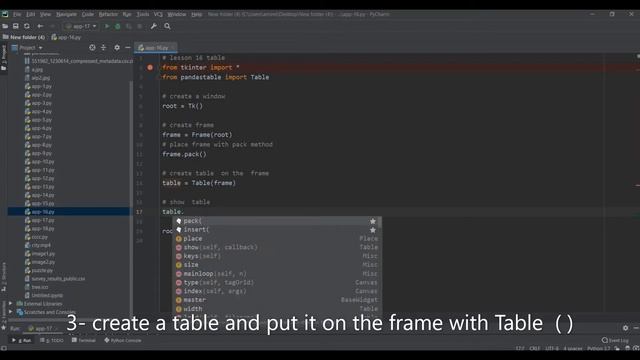Choose size completion item
This screenshot has width=640, height=360.
276,265
